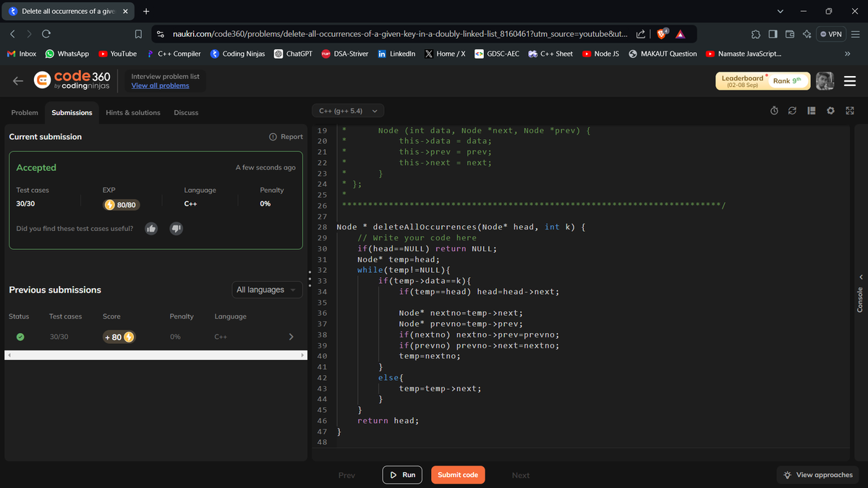Viewport: 868px width, 488px height.
Task: Follow the View all problems link
Action: pyautogui.click(x=160, y=85)
